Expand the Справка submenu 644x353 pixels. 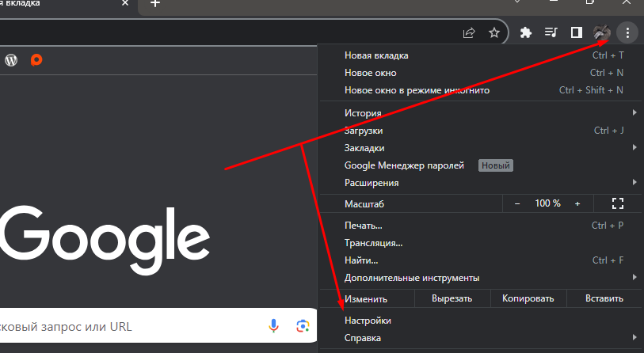pos(481,338)
